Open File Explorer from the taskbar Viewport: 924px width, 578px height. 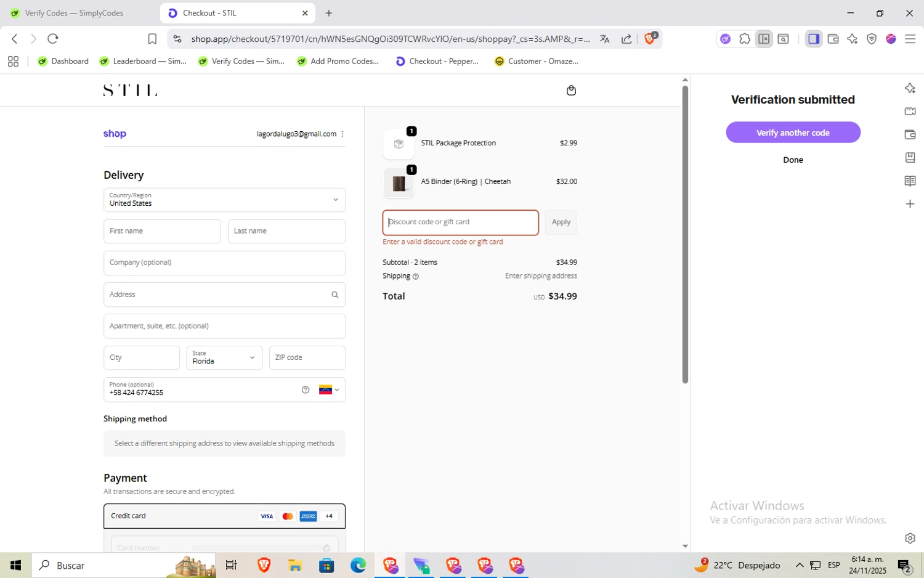click(295, 565)
